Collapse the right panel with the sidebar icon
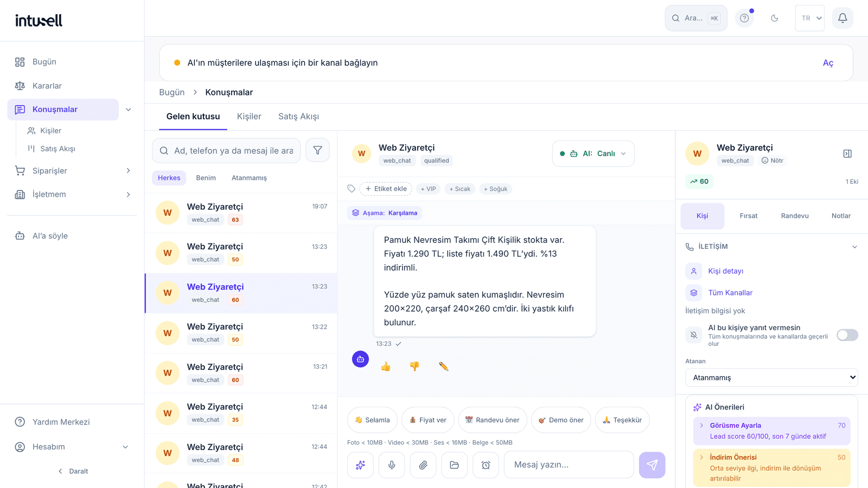 [x=847, y=154]
